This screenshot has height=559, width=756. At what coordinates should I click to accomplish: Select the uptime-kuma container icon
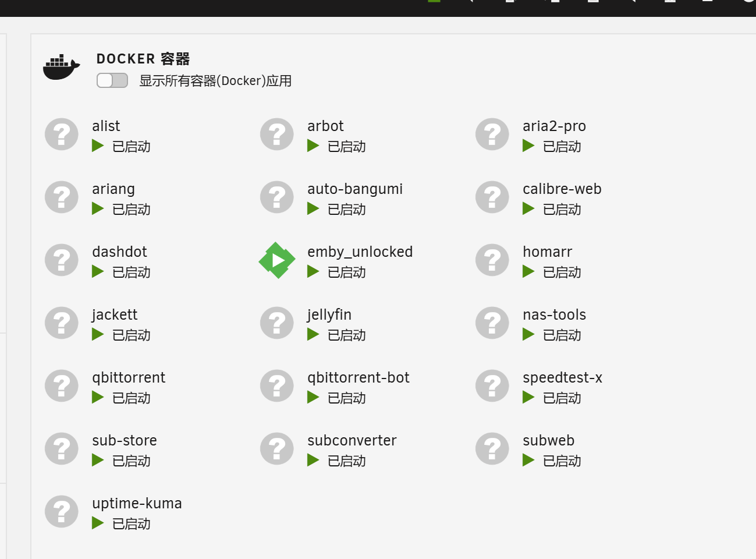pyautogui.click(x=62, y=512)
